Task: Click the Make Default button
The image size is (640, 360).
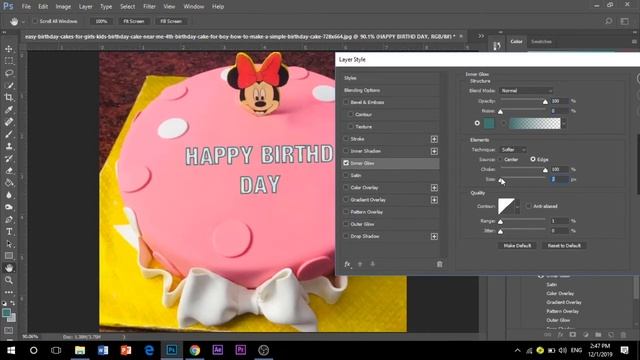Action: 517,246
